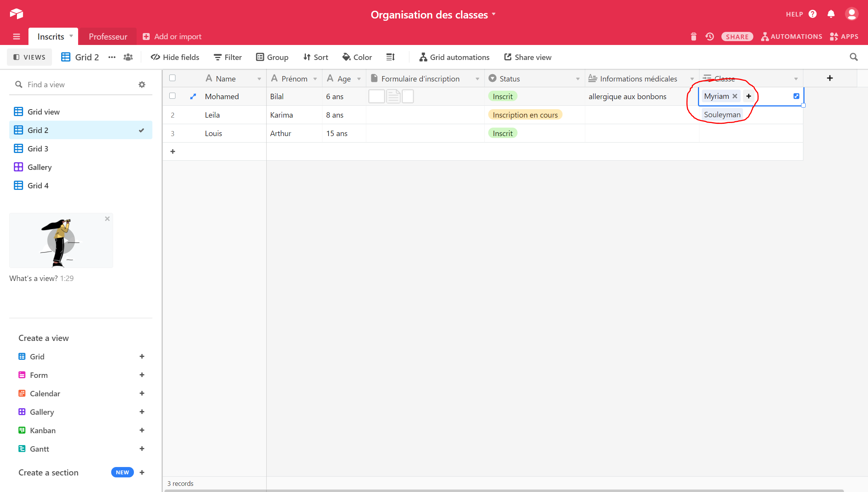This screenshot has height=492, width=868.
Task: Toggle the select all records checkbox
Action: [x=172, y=78]
